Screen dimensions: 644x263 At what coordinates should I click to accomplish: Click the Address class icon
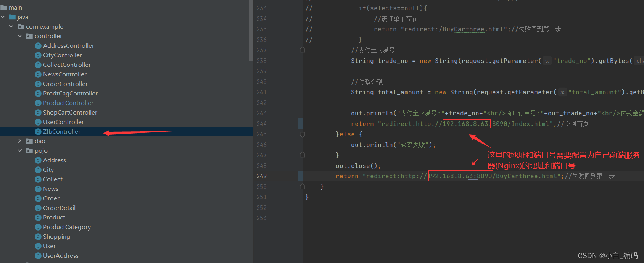tap(38, 160)
